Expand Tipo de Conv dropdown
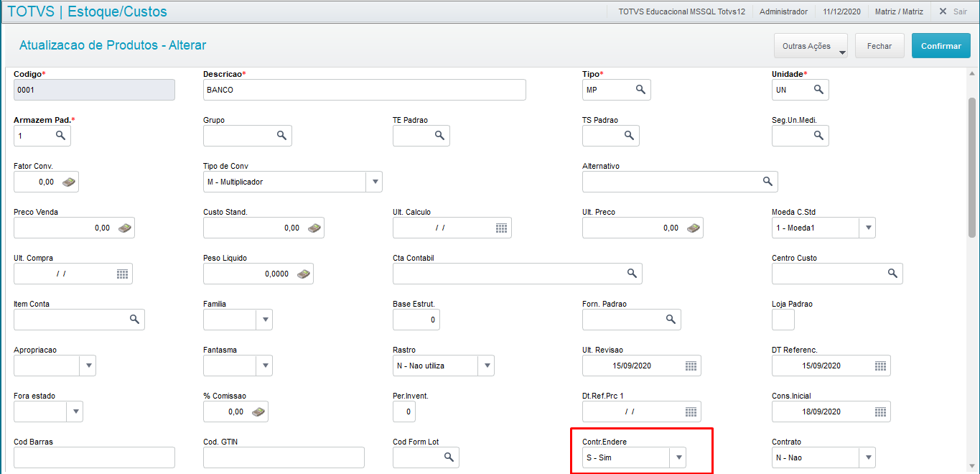The height and width of the screenshot is (474, 980). coord(374,182)
